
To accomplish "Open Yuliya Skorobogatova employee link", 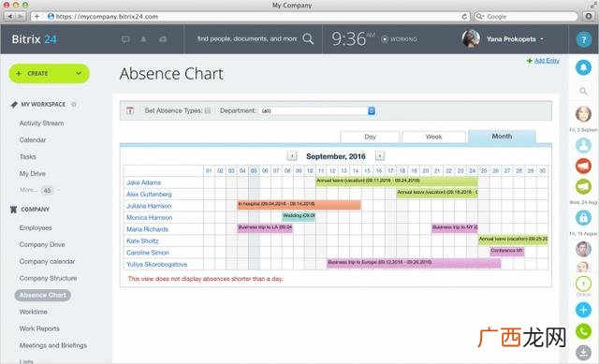I will click(x=156, y=264).
